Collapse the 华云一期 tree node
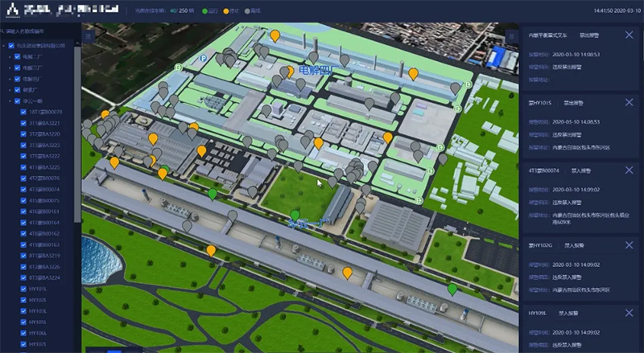The width and height of the screenshot is (644, 353). coord(8,101)
